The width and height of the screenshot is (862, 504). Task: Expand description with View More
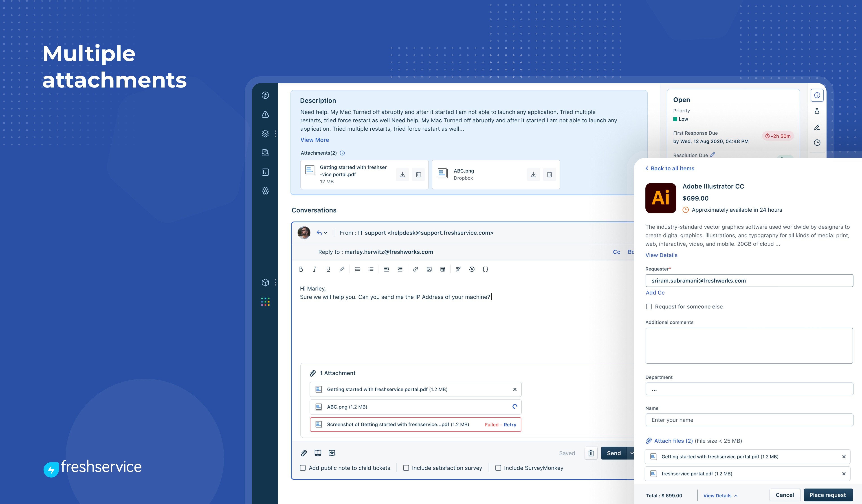[315, 140]
